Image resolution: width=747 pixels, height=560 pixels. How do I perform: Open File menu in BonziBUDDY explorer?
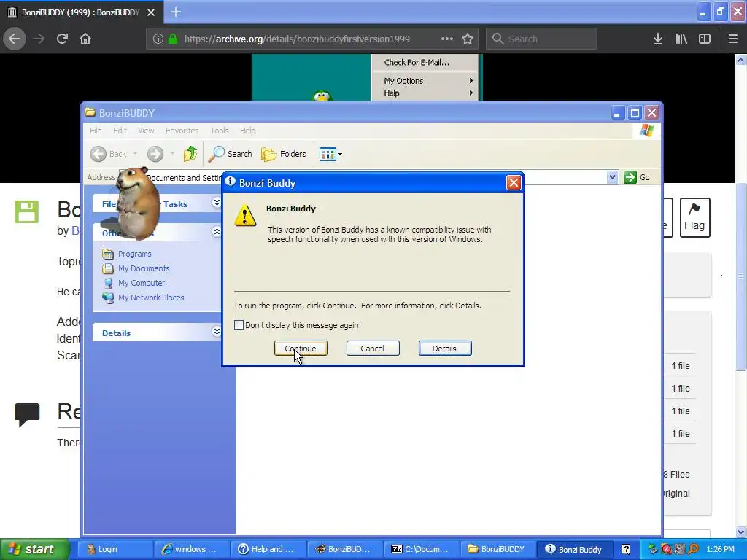pos(96,131)
